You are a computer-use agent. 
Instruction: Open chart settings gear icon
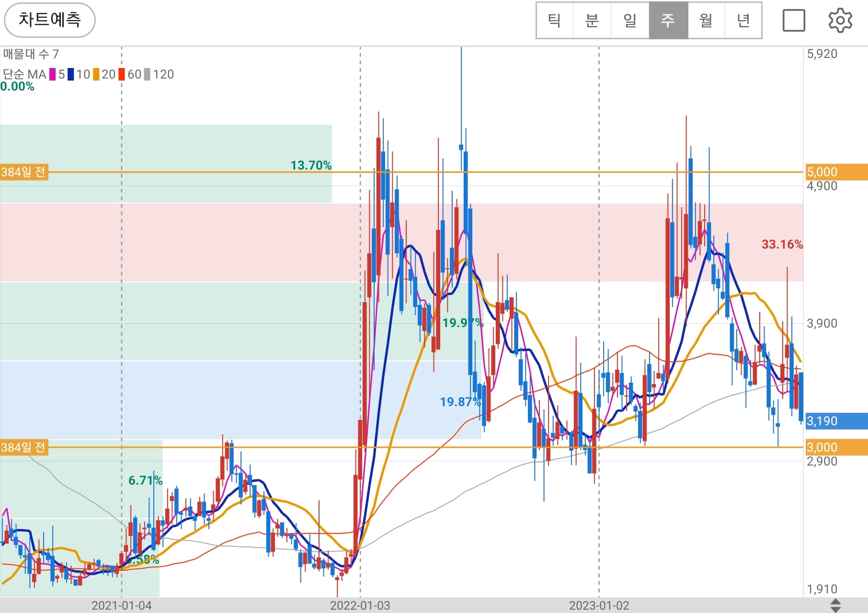pyautogui.click(x=840, y=21)
